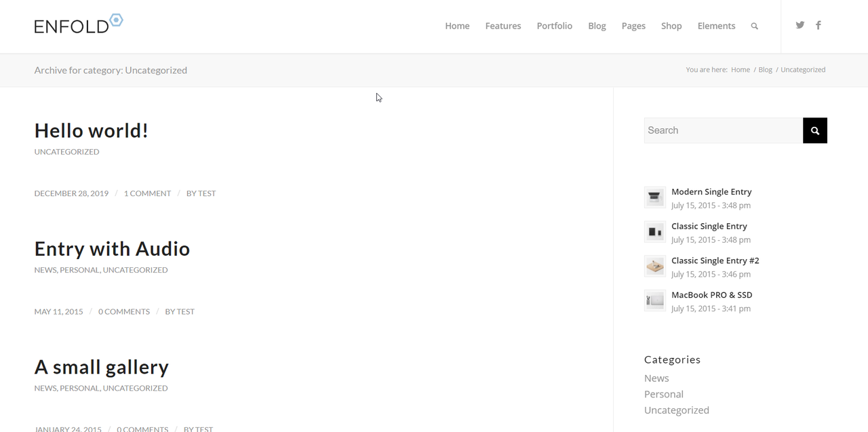Open 0 Comments link for Entry with Audio

(x=124, y=312)
